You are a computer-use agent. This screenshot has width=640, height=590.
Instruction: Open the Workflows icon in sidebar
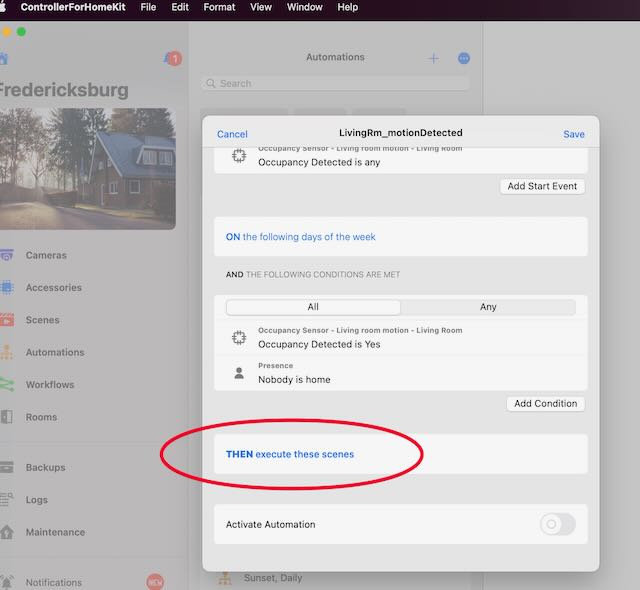tap(7, 384)
